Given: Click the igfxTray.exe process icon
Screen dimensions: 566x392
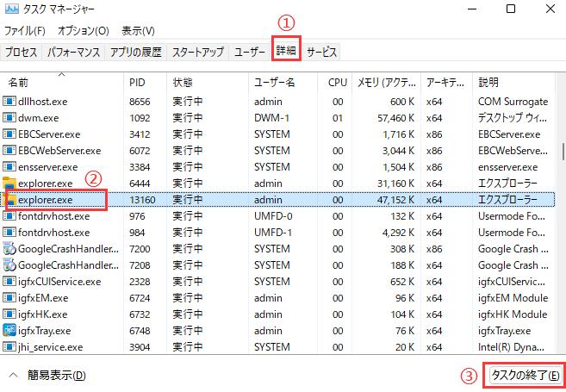Looking at the screenshot, I should point(9,330).
